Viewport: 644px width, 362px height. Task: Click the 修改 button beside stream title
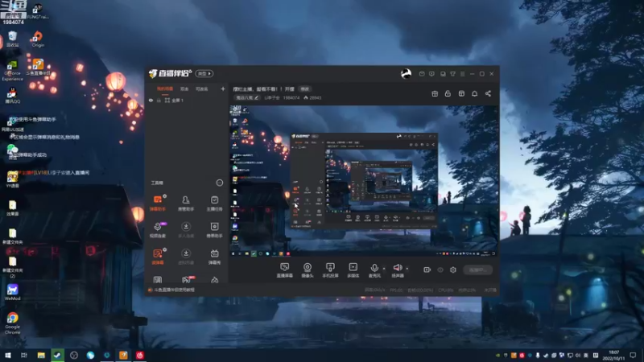[305, 89]
